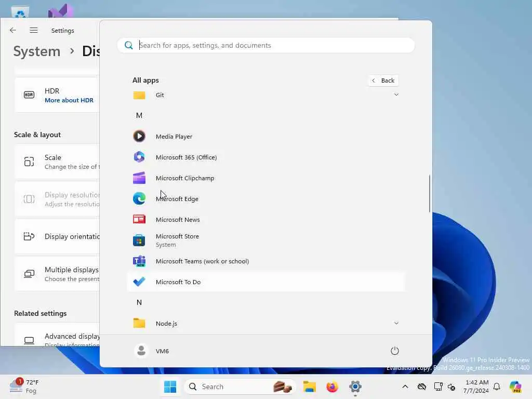Click the taskbar Search box
Viewport: 532px width, 399px height.
point(240,387)
